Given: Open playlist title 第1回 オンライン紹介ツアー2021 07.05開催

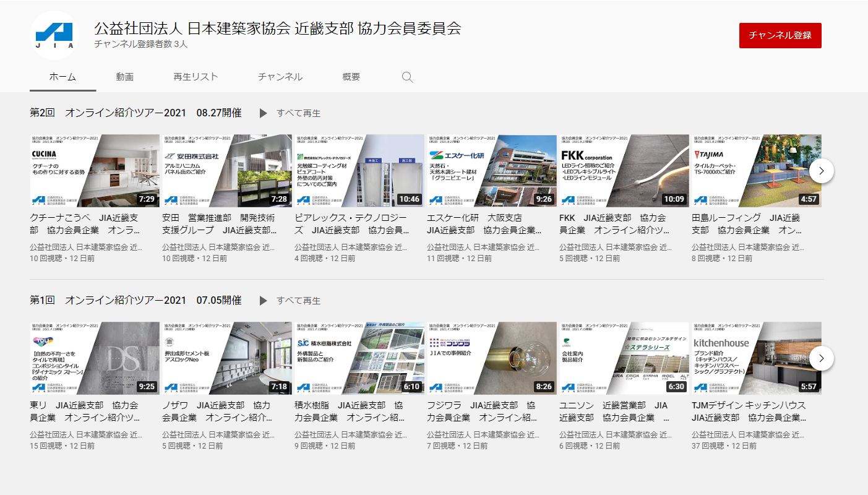Looking at the screenshot, I should (135, 301).
